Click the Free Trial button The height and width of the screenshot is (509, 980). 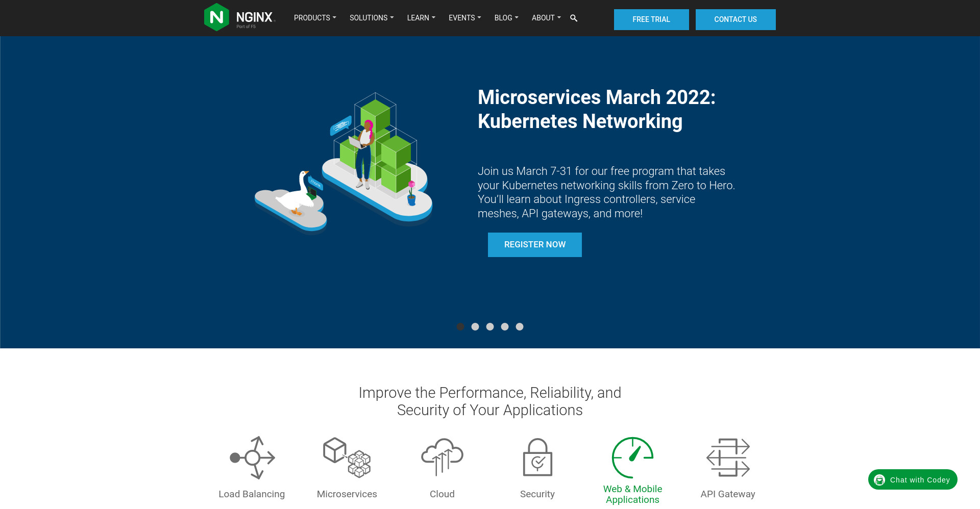click(x=651, y=19)
